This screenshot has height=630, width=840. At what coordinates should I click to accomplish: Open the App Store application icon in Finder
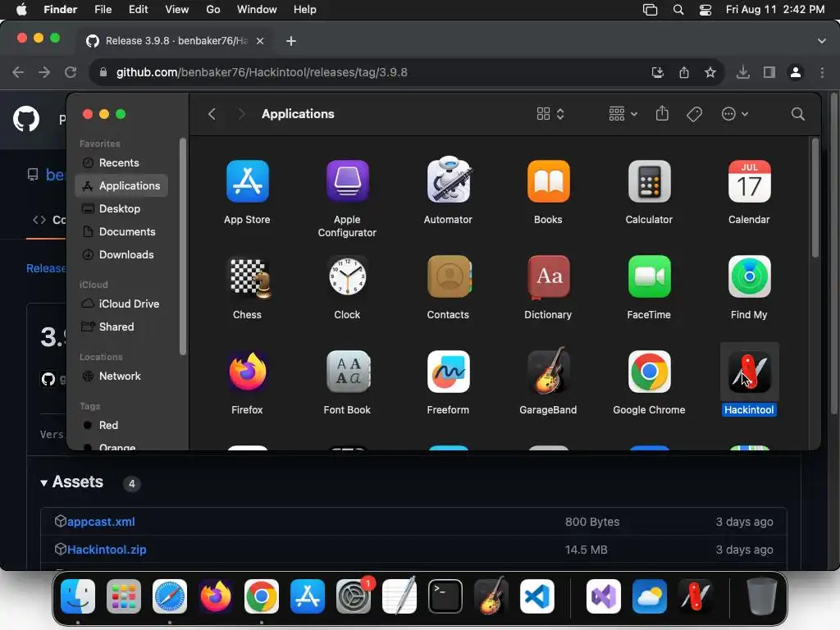(247, 181)
